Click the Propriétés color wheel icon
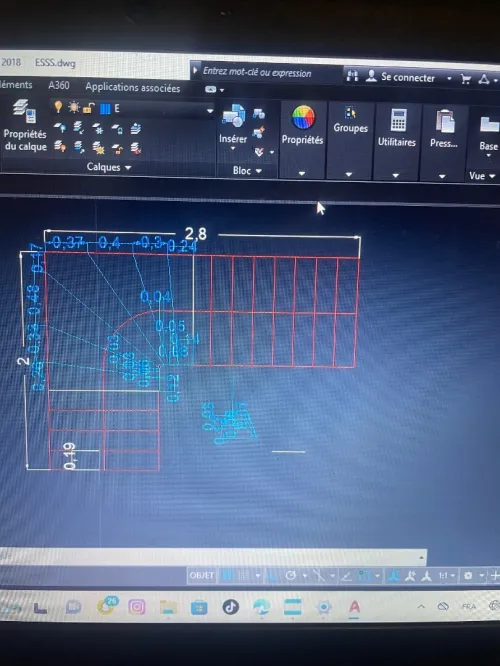This screenshot has height=666, width=500. click(x=303, y=117)
